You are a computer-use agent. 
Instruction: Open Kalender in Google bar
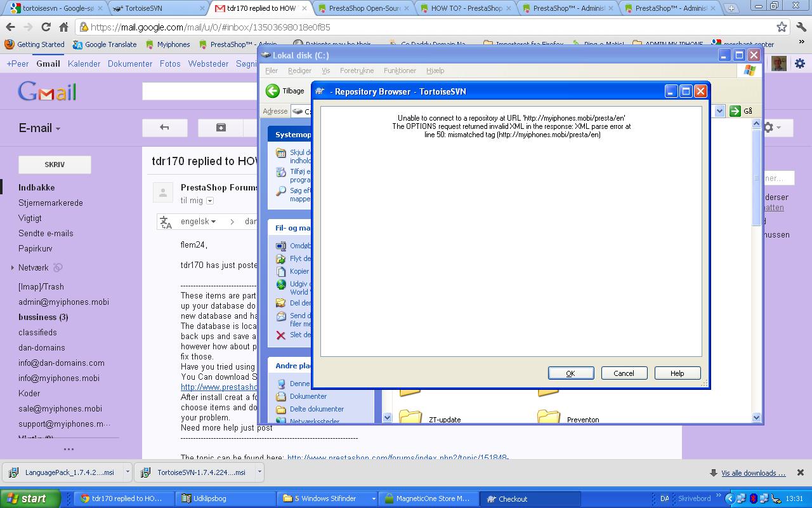84,63
